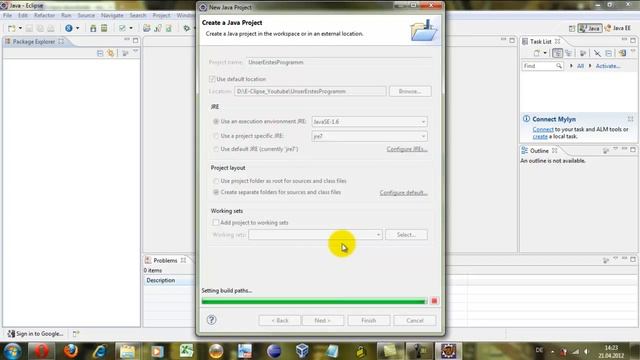This screenshot has width=640, height=360.
Task: Open the New wizard dropdown arrow
Action: (20, 28)
